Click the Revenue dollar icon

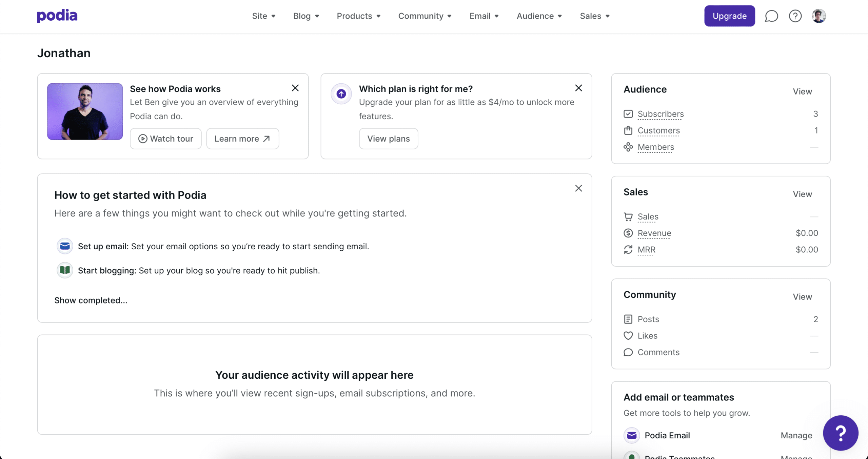[628, 233]
